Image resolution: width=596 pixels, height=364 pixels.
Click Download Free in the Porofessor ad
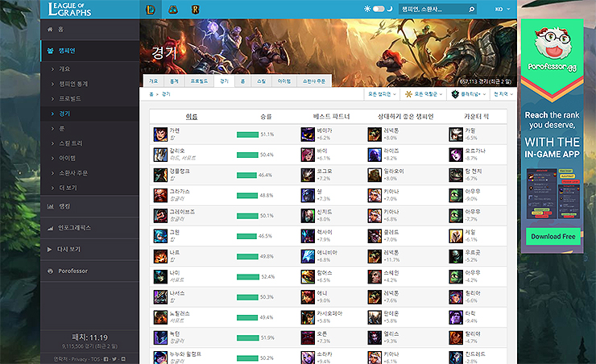[553, 236]
